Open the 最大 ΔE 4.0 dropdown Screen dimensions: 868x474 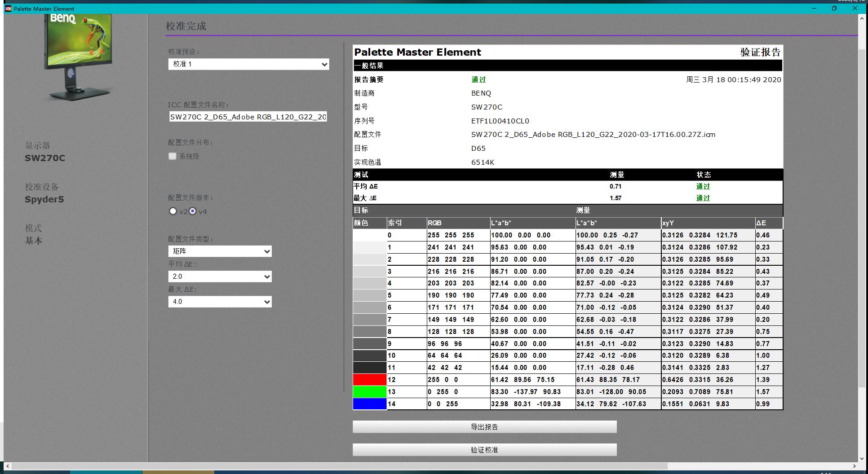coord(220,302)
